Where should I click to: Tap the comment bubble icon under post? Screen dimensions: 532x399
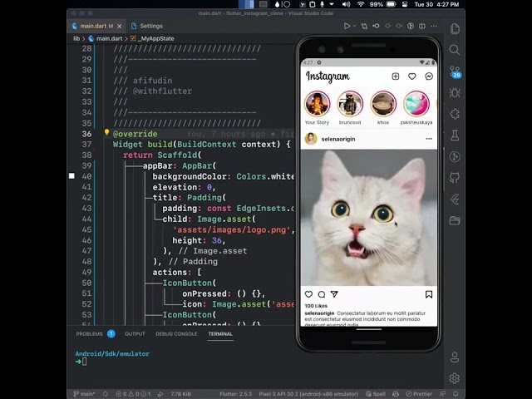(322, 294)
